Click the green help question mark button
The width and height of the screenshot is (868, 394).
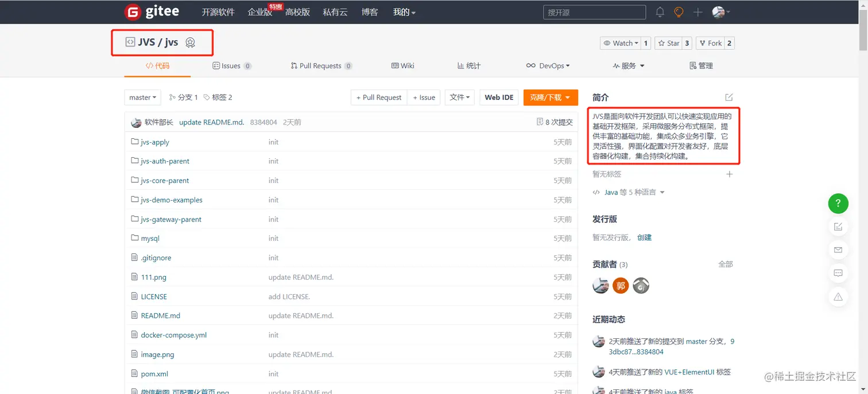point(838,203)
